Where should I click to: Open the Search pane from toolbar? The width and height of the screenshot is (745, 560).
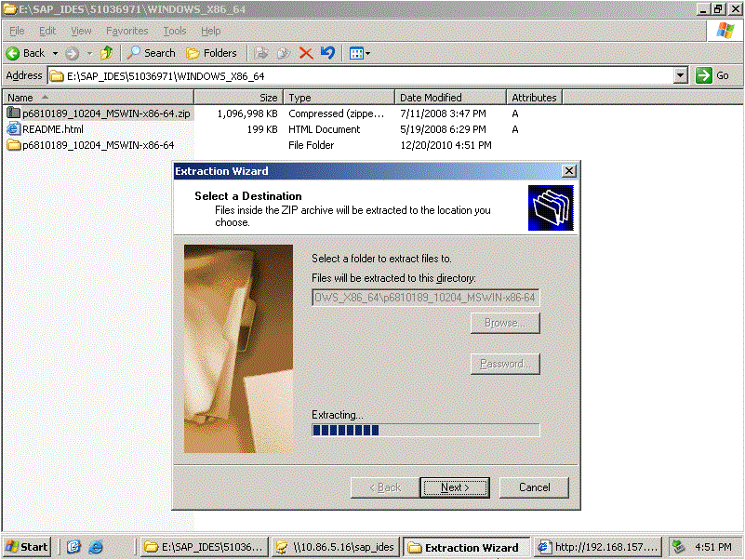(152, 53)
